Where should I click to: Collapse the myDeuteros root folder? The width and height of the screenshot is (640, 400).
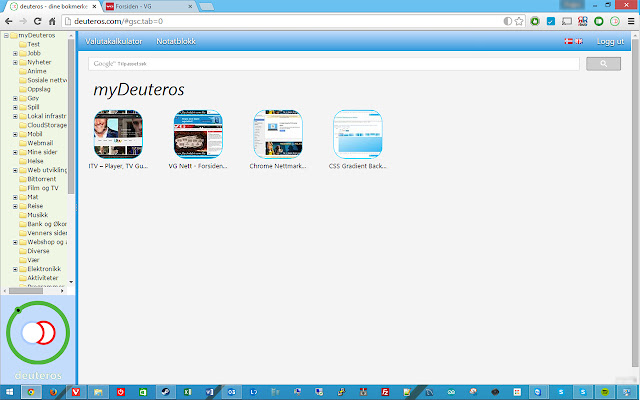coord(6,36)
